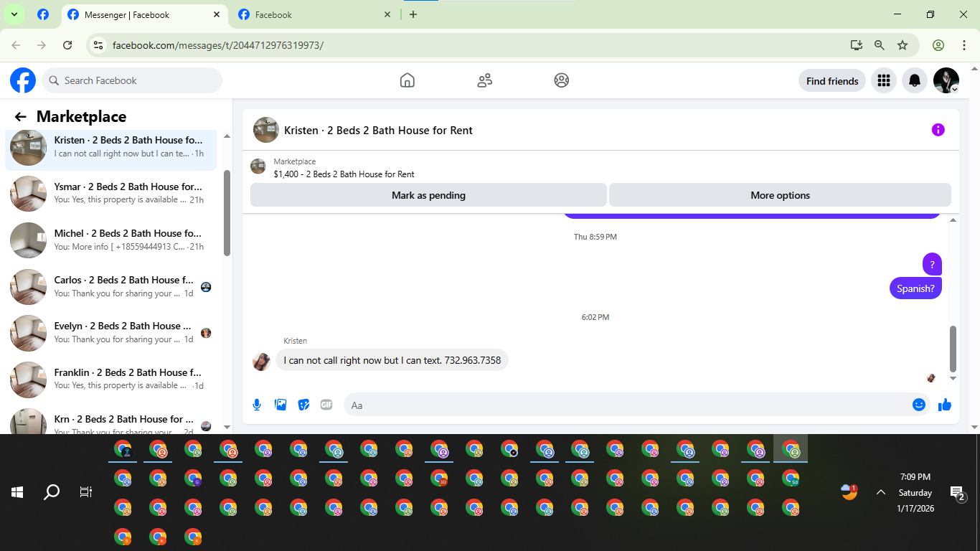Open the Windows Start menu
This screenshot has width=980, height=551.
tap(17, 492)
